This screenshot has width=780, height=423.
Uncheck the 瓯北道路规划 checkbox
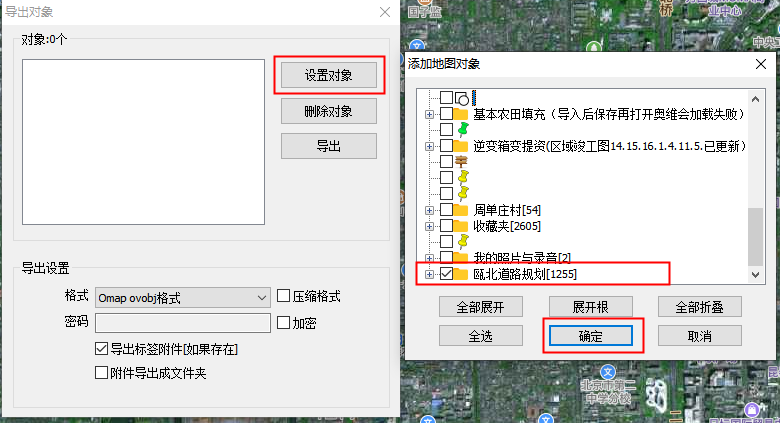point(446,274)
